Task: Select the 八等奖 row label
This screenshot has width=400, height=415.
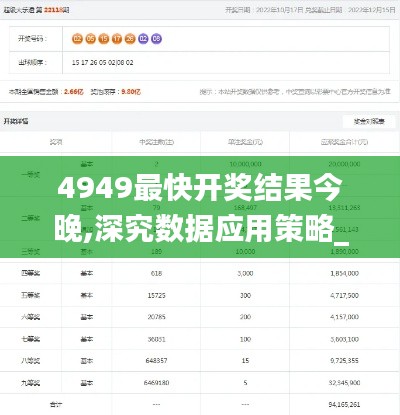Action: pos(30,361)
